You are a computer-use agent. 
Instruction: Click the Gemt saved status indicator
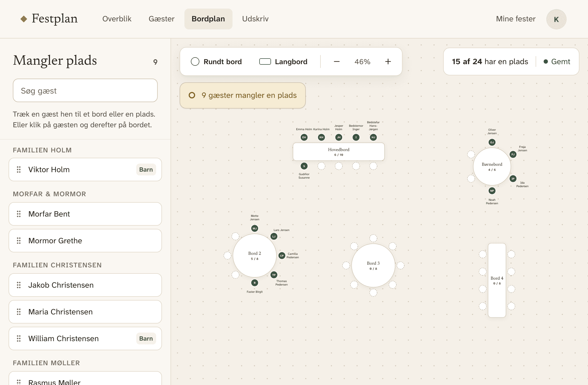click(557, 61)
